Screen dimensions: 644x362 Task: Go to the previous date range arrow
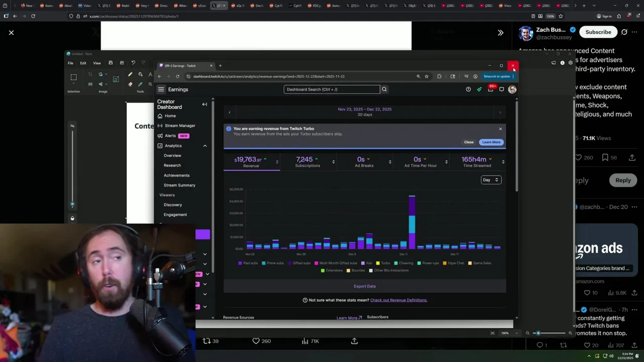click(x=229, y=112)
